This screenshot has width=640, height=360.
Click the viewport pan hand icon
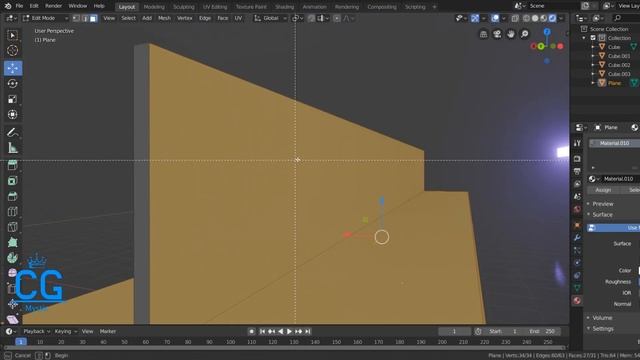click(x=511, y=34)
